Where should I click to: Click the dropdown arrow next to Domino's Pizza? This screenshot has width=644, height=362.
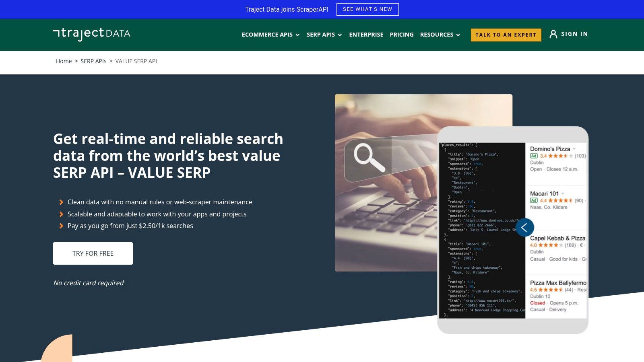coord(574,149)
